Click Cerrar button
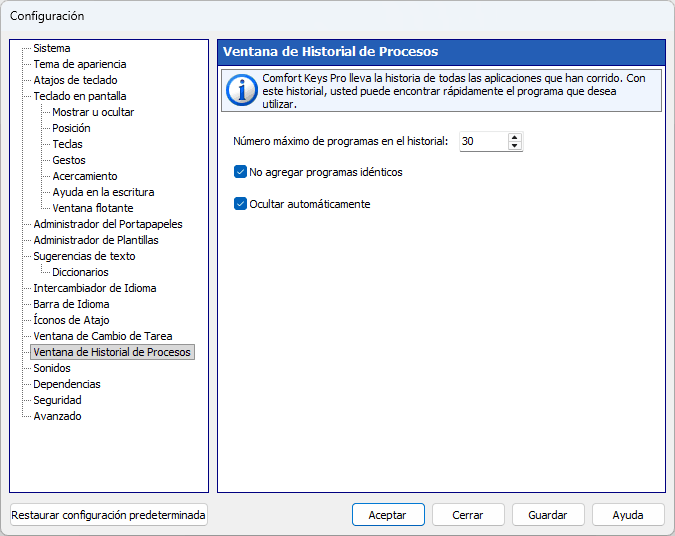 pyautogui.click(x=468, y=515)
